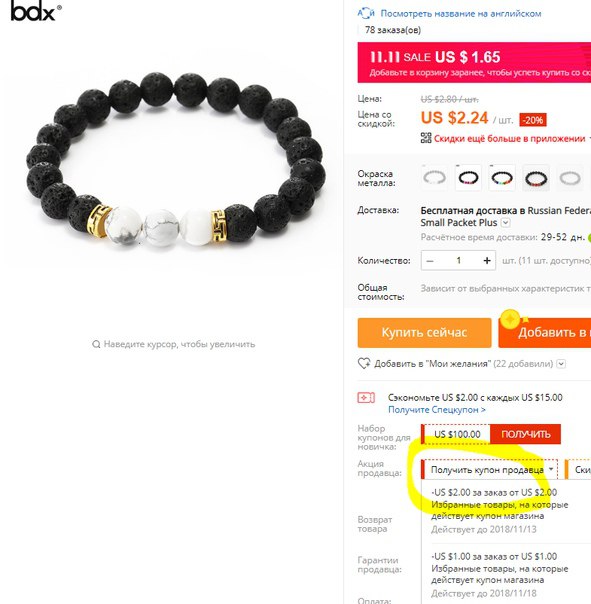Image resolution: width=591 pixels, height=604 pixels.
Task: Open the 'Получить купон продавца' dropdown
Action: (x=489, y=470)
